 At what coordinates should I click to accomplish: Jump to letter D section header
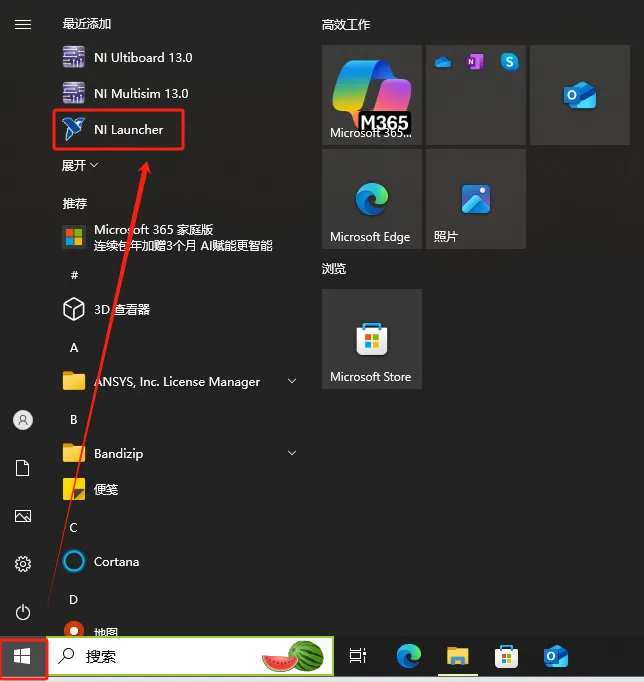click(73, 599)
